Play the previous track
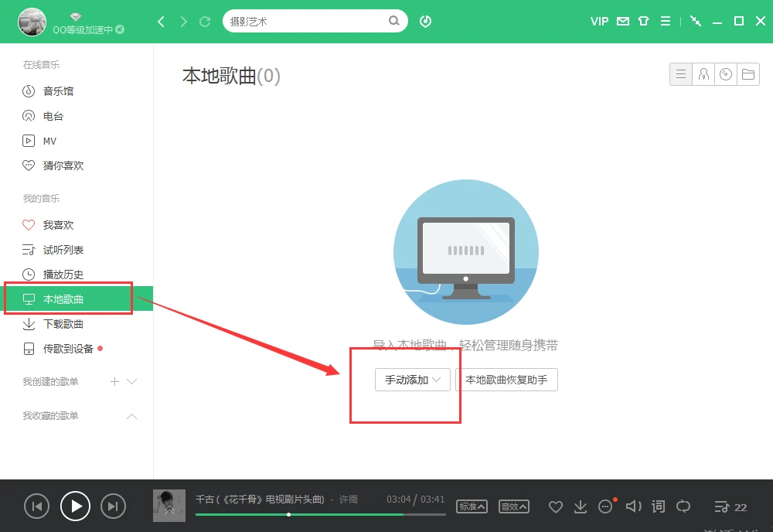 (36, 506)
